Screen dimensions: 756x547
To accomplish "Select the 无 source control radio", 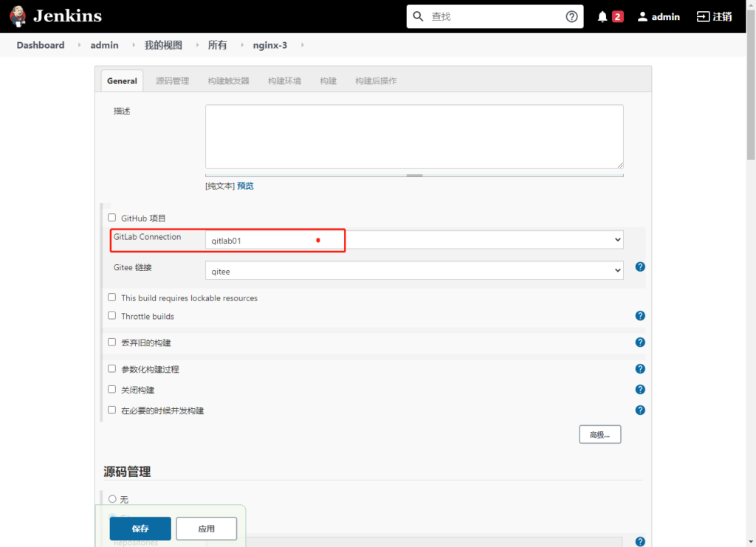I will [112, 499].
